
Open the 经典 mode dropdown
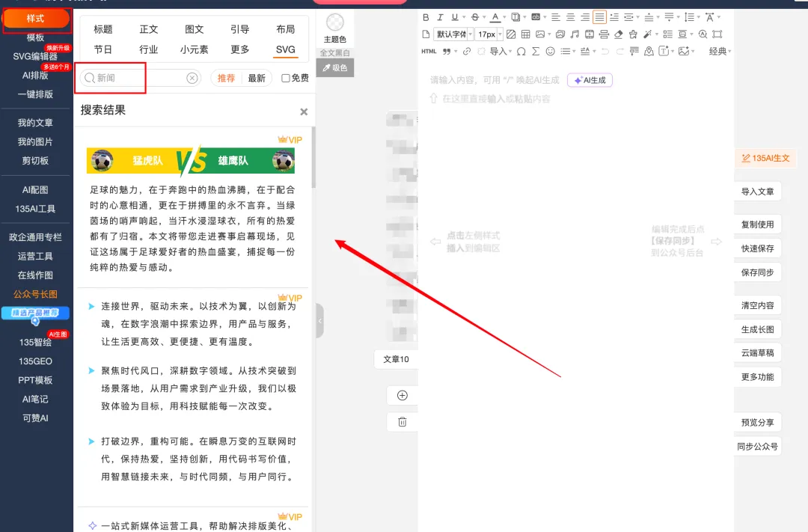pos(720,52)
